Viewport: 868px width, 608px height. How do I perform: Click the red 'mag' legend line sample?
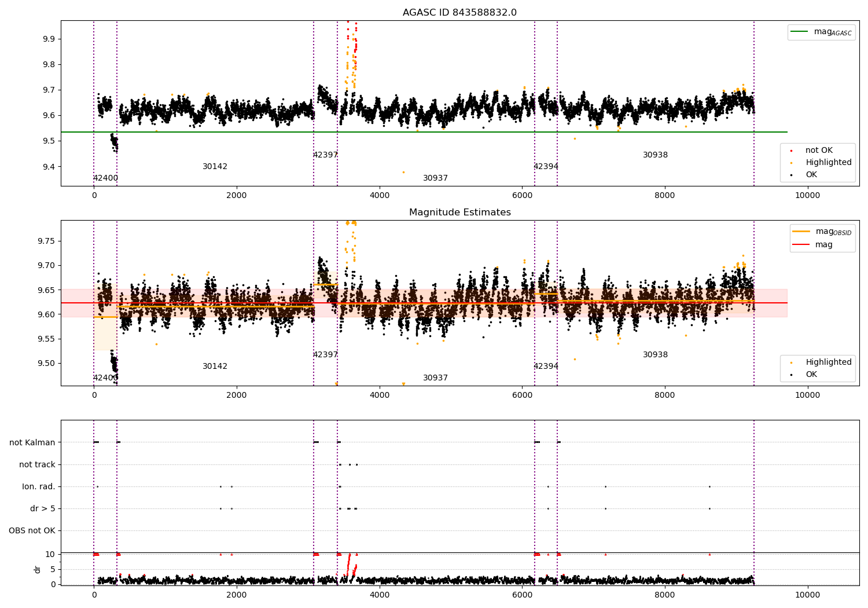click(x=801, y=244)
